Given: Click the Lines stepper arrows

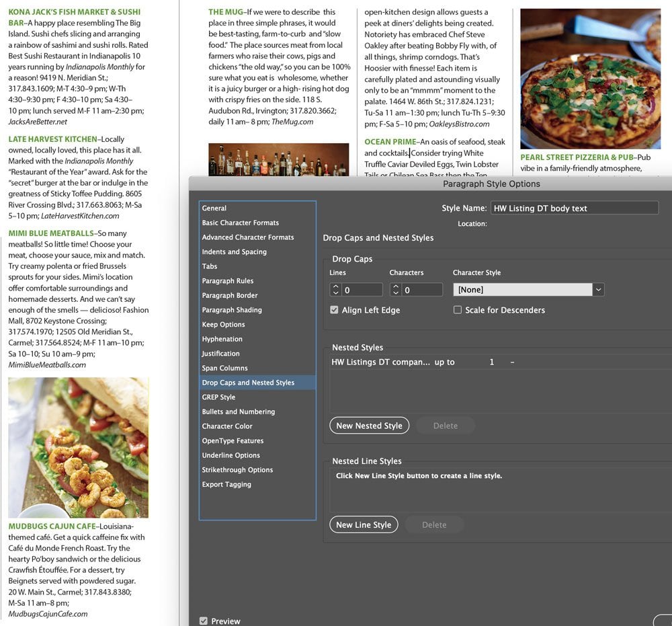Looking at the screenshot, I should [x=336, y=290].
